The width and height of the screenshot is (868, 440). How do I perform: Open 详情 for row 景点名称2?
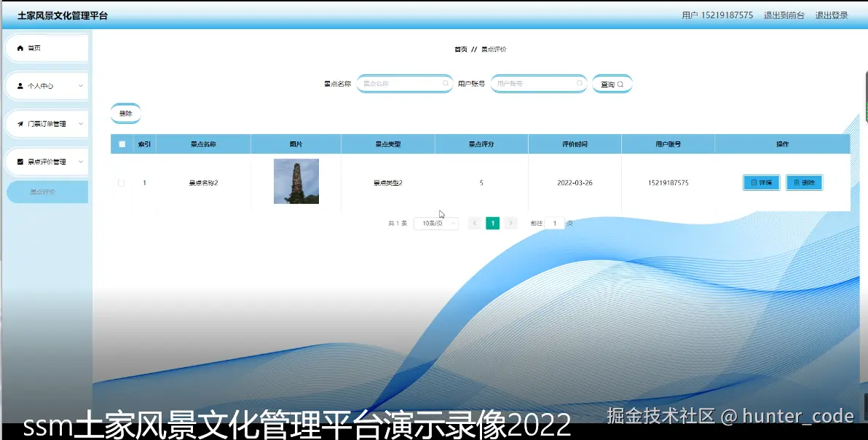coord(761,183)
